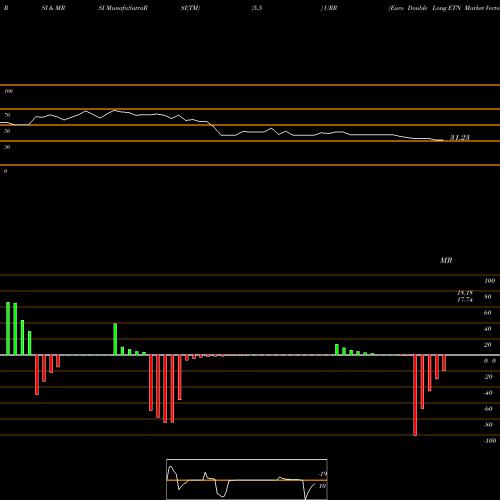
Task: Click the Euro Double Long ETN title text
Action: (x=425, y=8)
